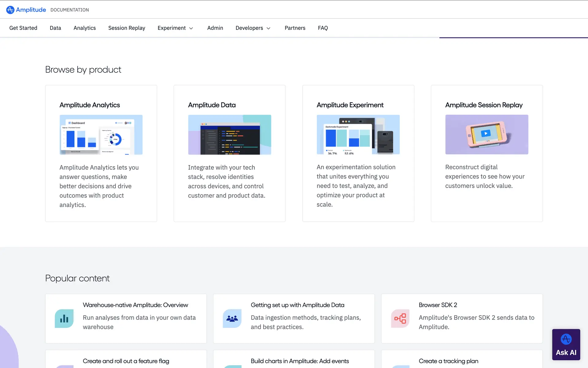
Task: Open the Admin navigation item
Action: (215, 28)
